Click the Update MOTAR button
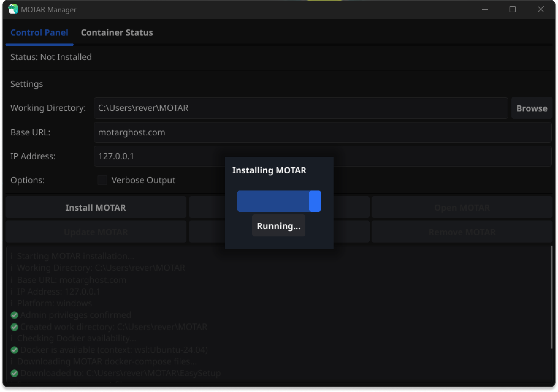The width and height of the screenshot is (558, 392). point(96,232)
